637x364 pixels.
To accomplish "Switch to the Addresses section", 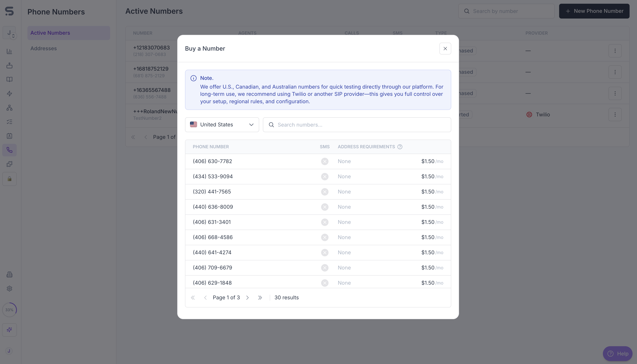I will pyautogui.click(x=44, y=49).
